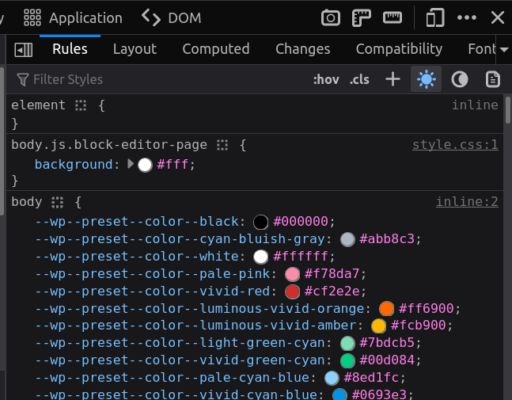Open the luminous-vivid-orange #ff6900 swatch
Viewport: 512px width, 400px height.
387,309
